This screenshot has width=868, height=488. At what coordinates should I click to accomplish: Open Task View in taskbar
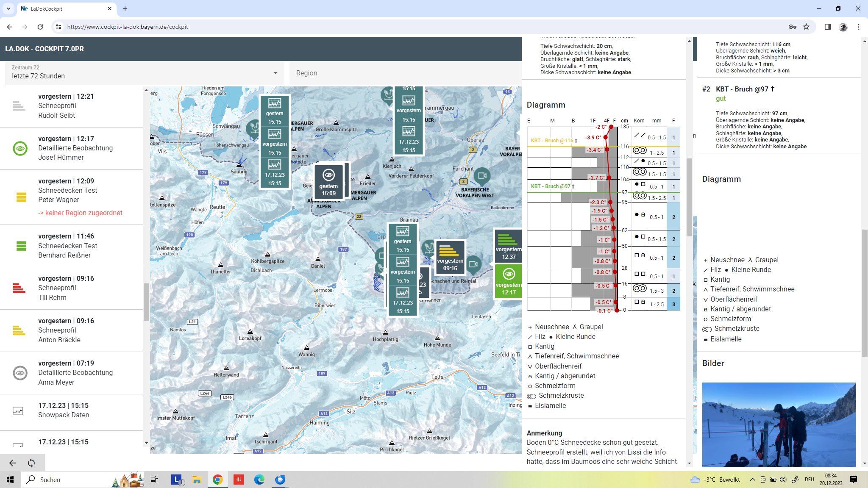[154, 480]
